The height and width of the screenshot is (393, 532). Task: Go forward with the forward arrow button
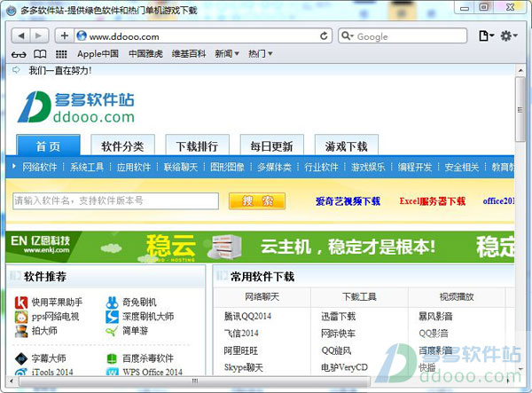pyautogui.click(x=39, y=35)
